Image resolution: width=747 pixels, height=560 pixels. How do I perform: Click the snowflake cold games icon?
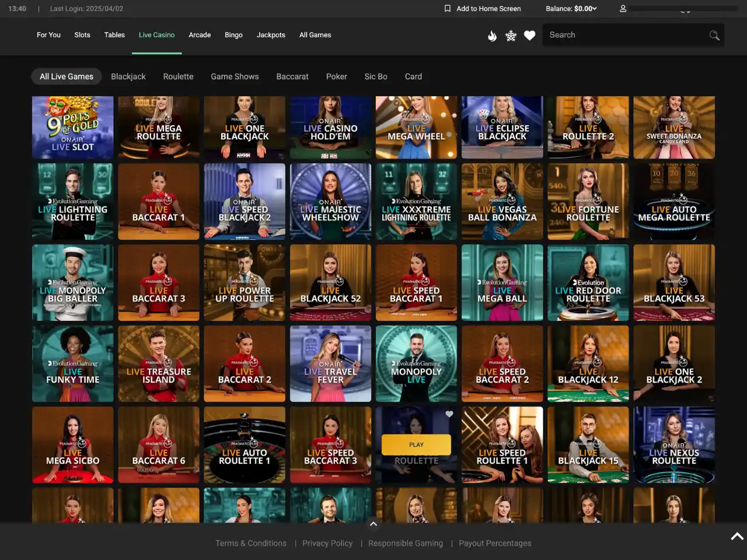(511, 36)
